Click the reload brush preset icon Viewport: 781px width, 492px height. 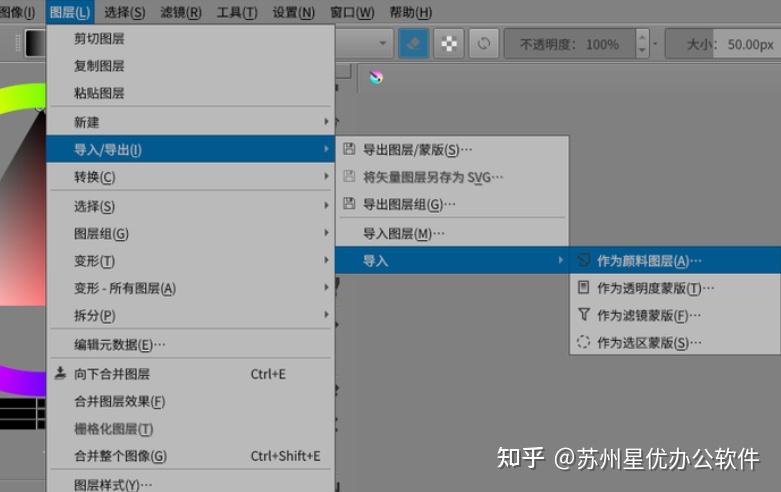[x=484, y=44]
